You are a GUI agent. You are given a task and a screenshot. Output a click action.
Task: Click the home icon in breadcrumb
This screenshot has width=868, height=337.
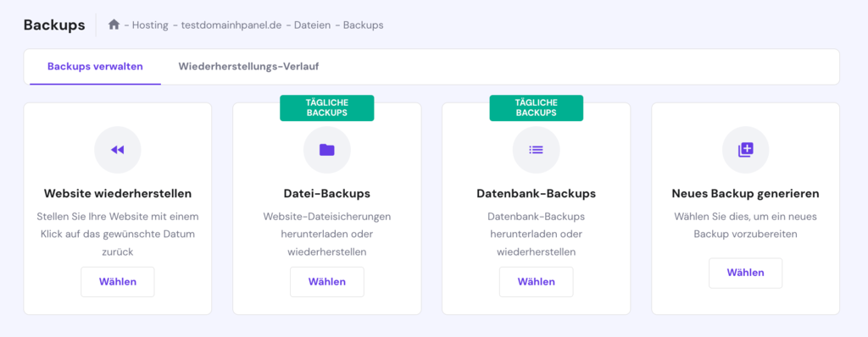[x=114, y=25]
